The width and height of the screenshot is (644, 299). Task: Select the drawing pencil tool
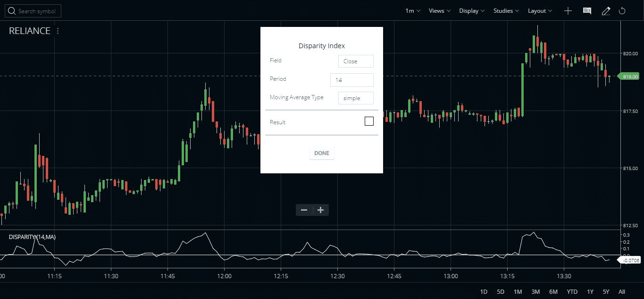(606, 10)
